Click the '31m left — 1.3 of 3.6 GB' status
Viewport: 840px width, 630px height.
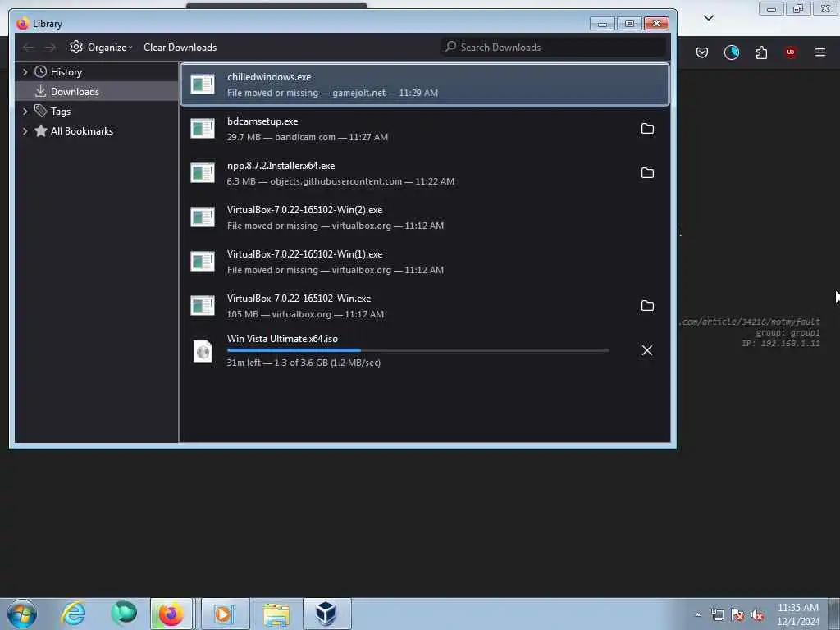point(304,363)
